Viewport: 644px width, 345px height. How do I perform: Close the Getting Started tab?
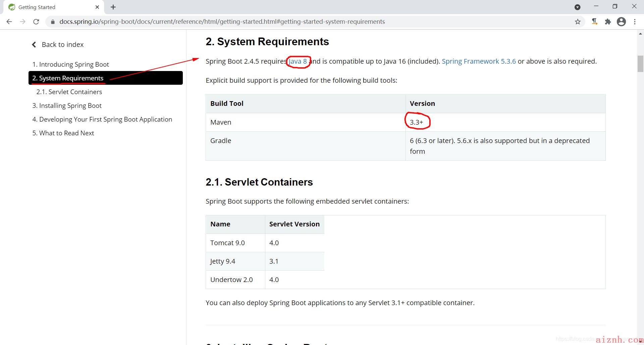pyautogui.click(x=97, y=7)
